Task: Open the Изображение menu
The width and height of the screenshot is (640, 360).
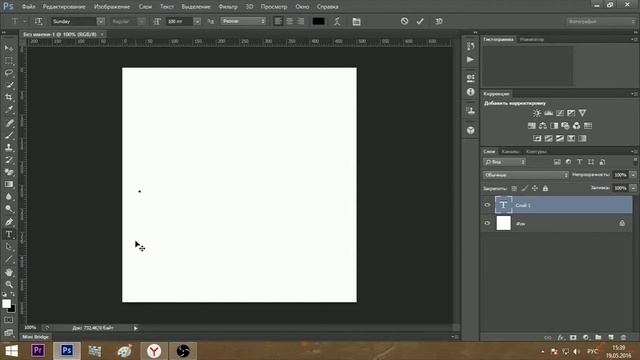Action: tap(112, 7)
